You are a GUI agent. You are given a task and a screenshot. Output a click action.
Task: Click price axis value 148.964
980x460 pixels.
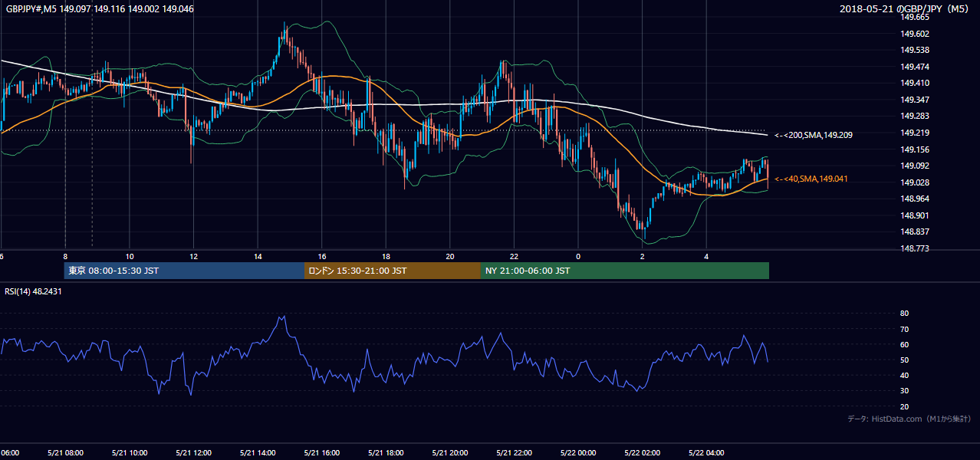[x=915, y=199]
